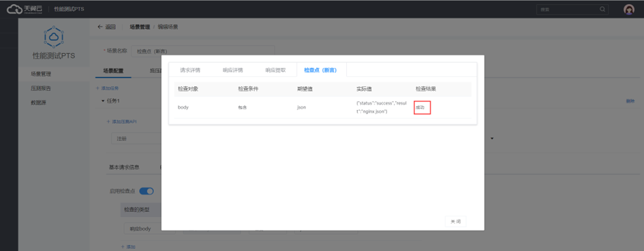Click the top search input field
The image size is (644, 251).
coord(573,10)
